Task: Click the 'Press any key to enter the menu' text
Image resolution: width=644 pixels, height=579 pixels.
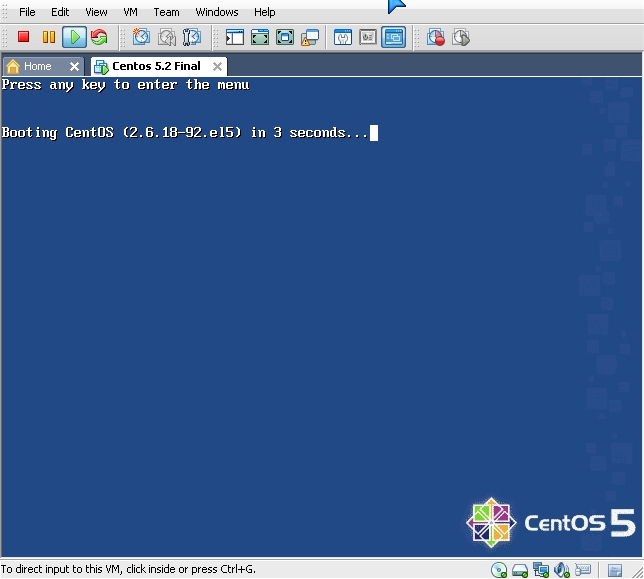Action: click(x=125, y=85)
